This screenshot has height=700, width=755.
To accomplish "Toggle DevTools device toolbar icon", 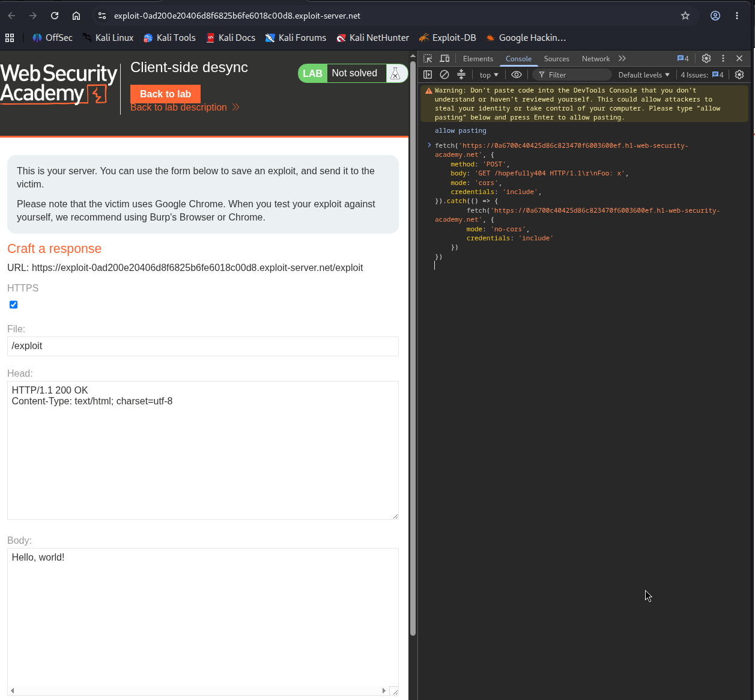I will (x=444, y=58).
